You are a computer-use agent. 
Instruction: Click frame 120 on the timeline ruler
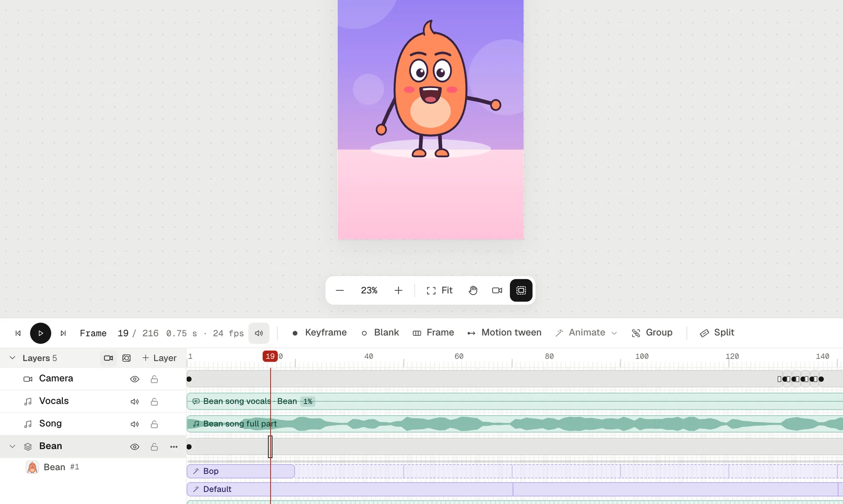click(x=732, y=357)
